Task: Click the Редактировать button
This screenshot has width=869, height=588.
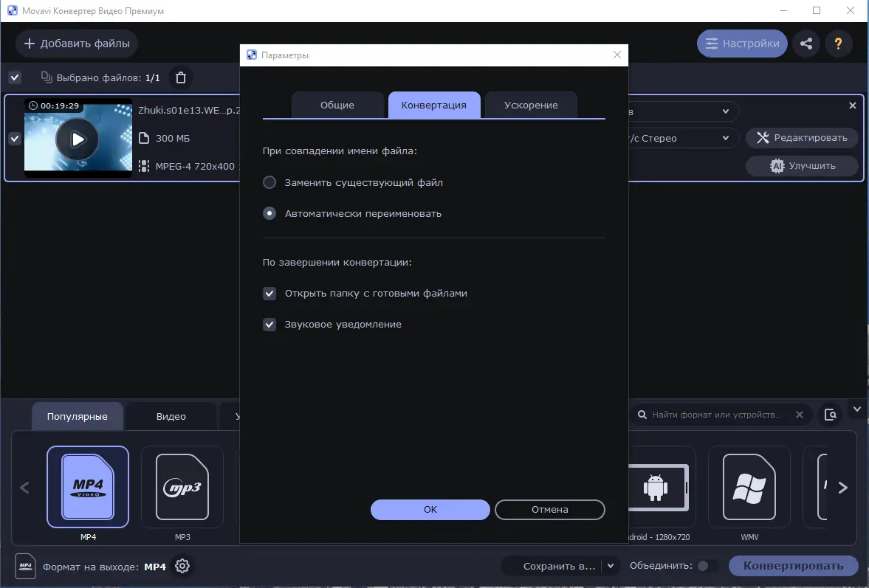Action: (x=802, y=138)
